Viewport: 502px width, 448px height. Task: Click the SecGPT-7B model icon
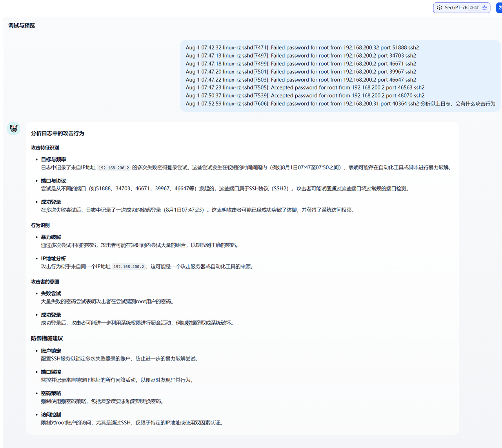(x=440, y=8)
